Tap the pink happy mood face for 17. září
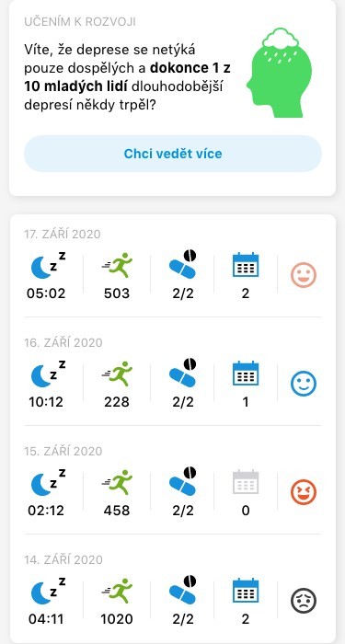This screenshot has width=345, height=644. (x=304, y=275)
